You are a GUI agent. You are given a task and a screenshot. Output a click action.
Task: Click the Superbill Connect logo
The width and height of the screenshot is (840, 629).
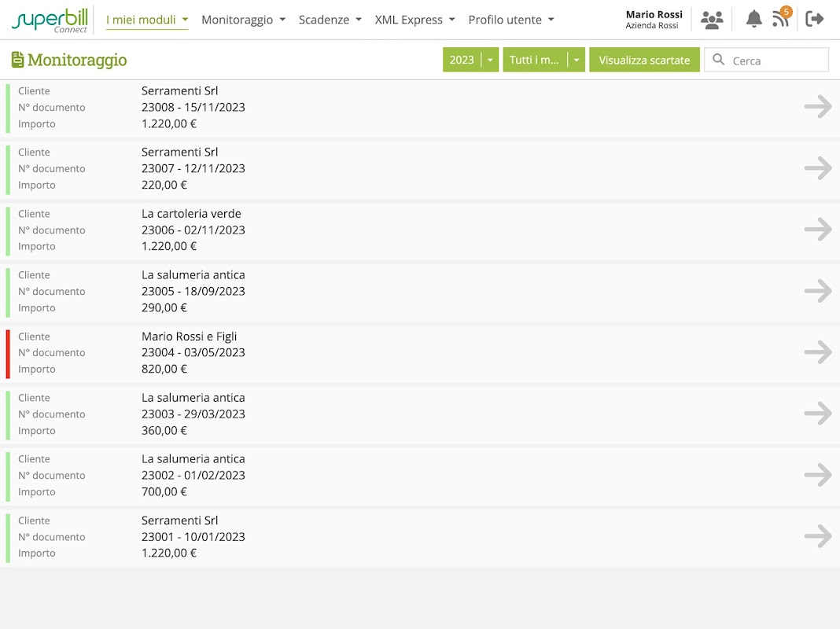[50, 20]
